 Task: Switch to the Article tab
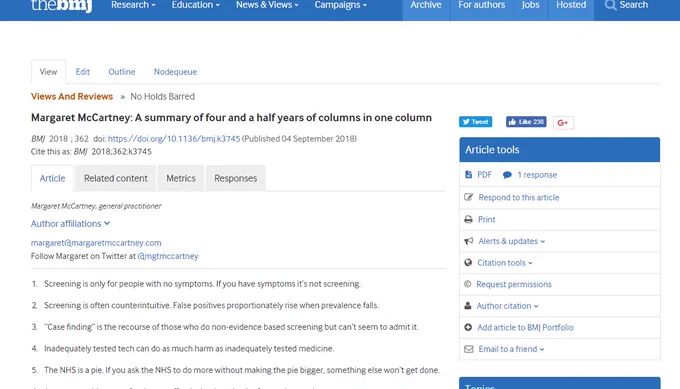(x=52, y=178)
